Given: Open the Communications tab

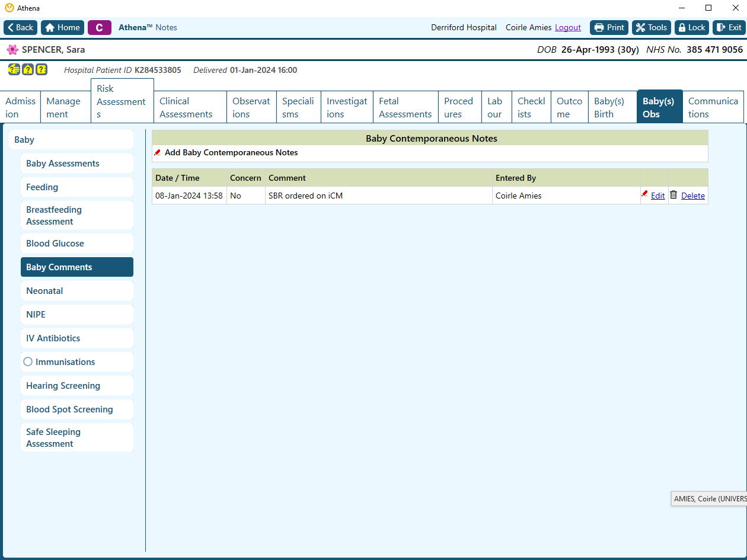Looking at the screenshot, I should pos(714,107).
